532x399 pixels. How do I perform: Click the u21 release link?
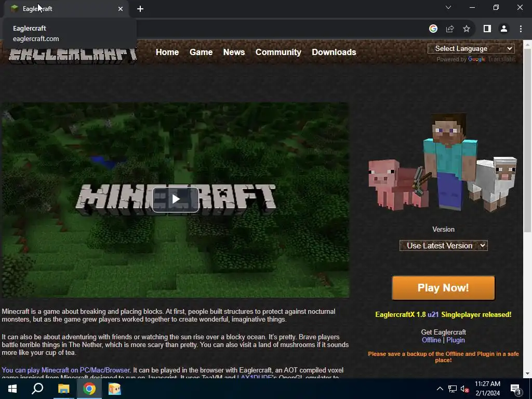[433, 314]
